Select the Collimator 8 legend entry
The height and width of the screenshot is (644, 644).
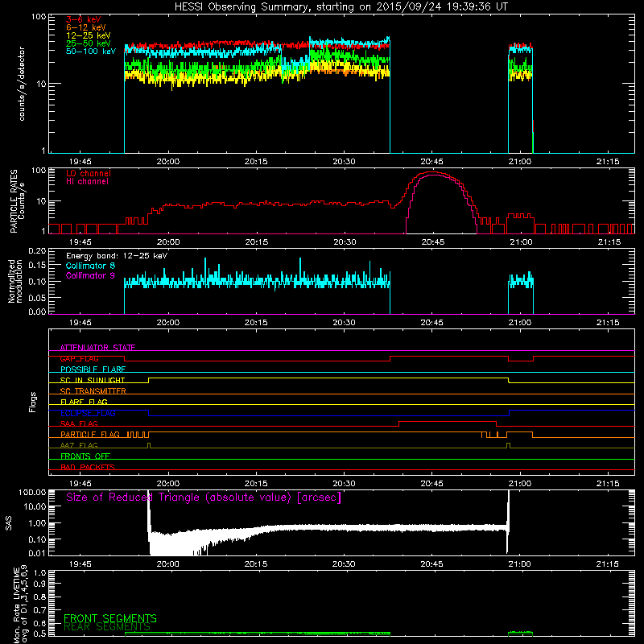(90, 266)
